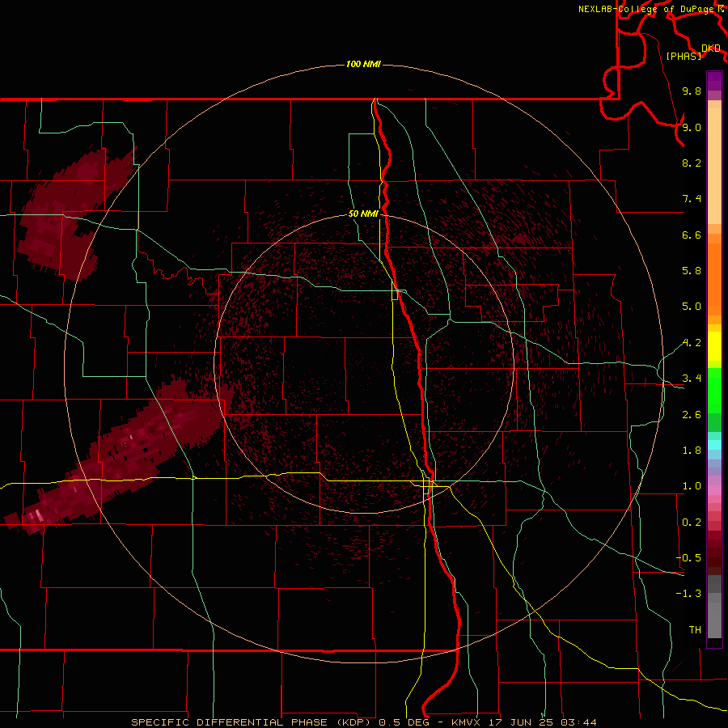
Task: Click the -0.5 color scale value
Action: (x=688, y=558)
